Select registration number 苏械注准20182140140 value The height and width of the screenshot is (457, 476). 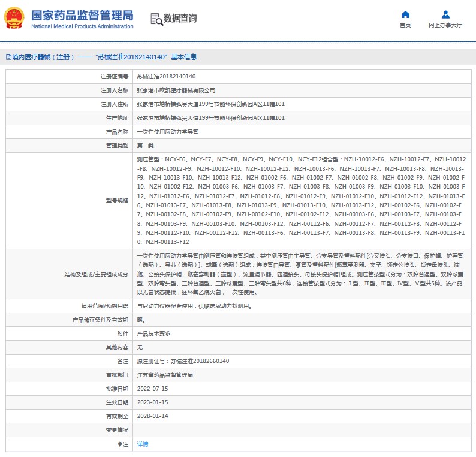tap(166, 77)
